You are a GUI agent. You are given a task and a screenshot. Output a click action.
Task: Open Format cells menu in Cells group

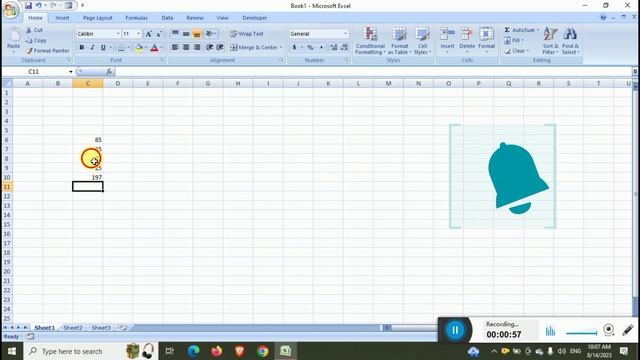(x=487, y=40)
